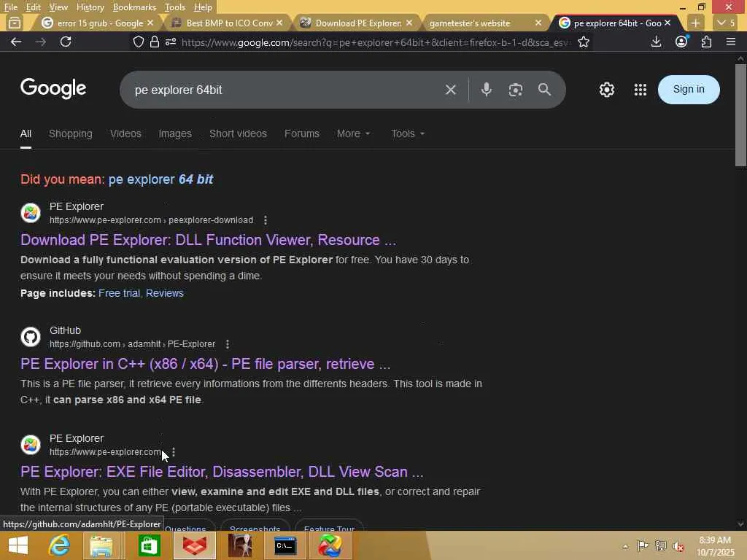
Task: Open Download PE Explorer result link
Action: [208, 240]
